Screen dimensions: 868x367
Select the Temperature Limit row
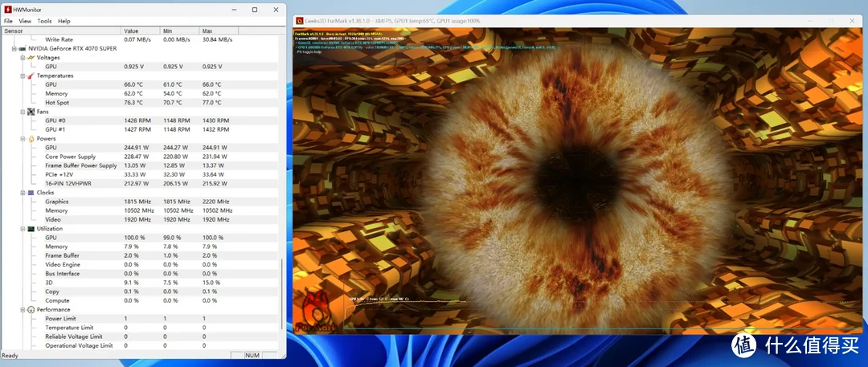[141, 328]
